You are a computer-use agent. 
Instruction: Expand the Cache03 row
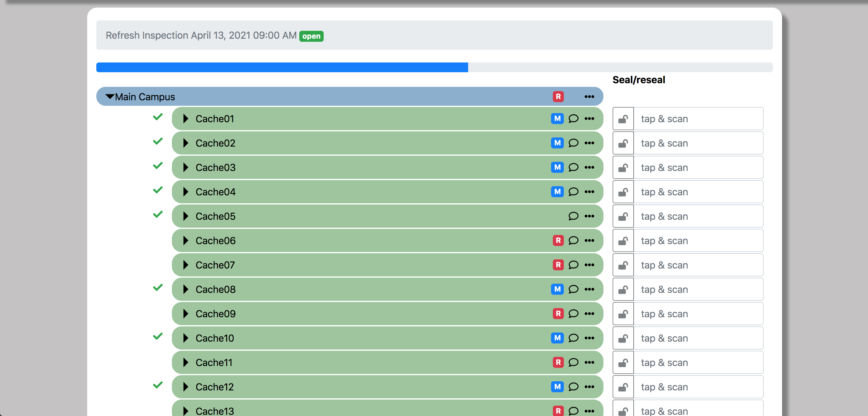(x=186, y=167)
